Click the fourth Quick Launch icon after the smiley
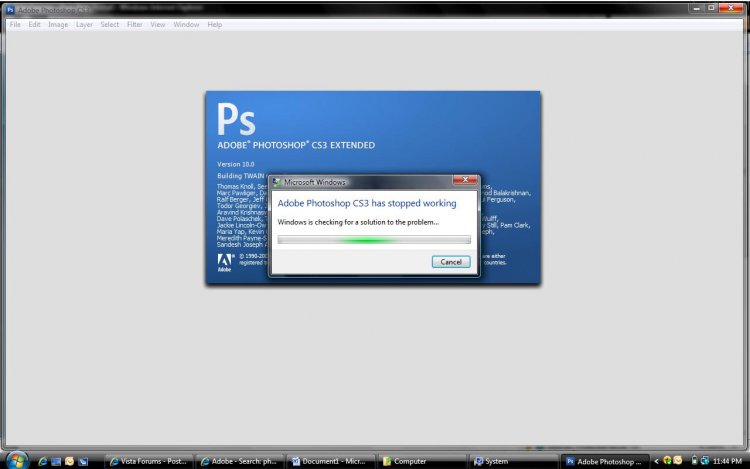Image resolution: width=750 pixels, height=469 pixels. pos(83,461)
